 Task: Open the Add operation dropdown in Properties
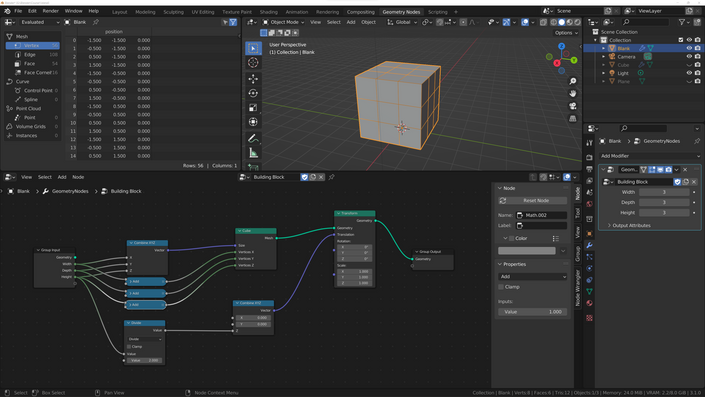coord(532,277)
